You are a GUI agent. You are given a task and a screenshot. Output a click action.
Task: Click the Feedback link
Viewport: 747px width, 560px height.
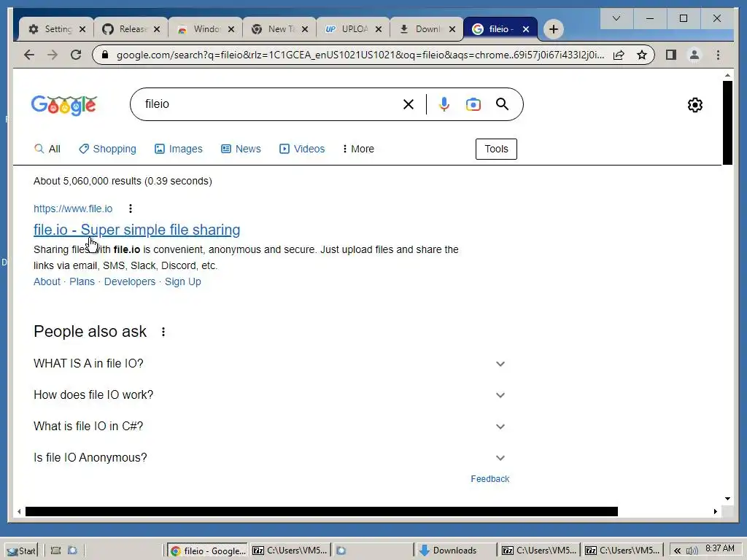coord(489,479)
